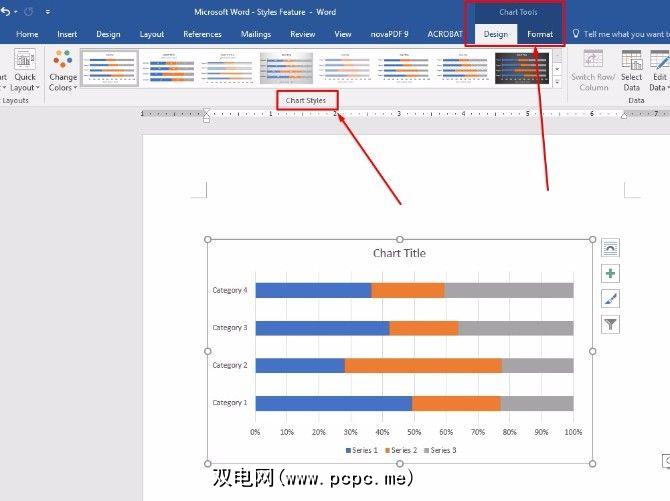Open Chart Elements plus button
The image size is (670, 501).
[x=610, y=273]
